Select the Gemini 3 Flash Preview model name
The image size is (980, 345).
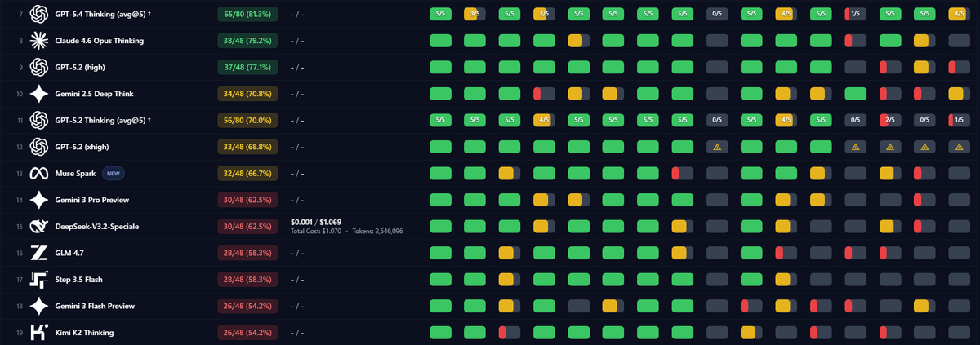[95, 306]
